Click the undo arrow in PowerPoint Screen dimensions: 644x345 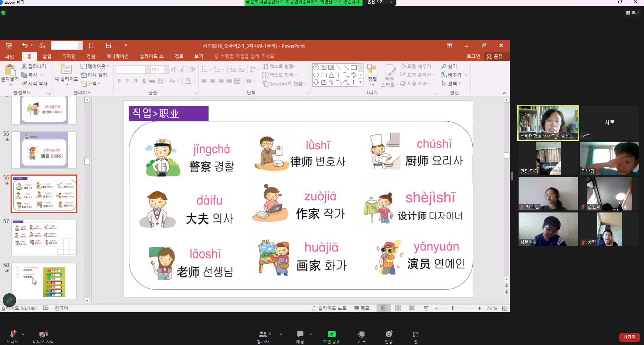point(25,45)
